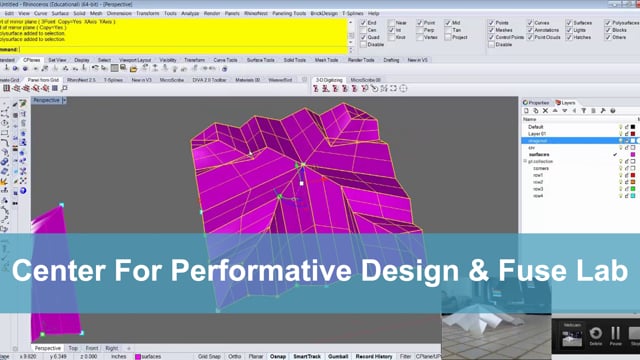This screenshot has height=360, width=640.
Task: Click the blue sphere icon in left tool sidebar
Action: click(x=23, y=191)
